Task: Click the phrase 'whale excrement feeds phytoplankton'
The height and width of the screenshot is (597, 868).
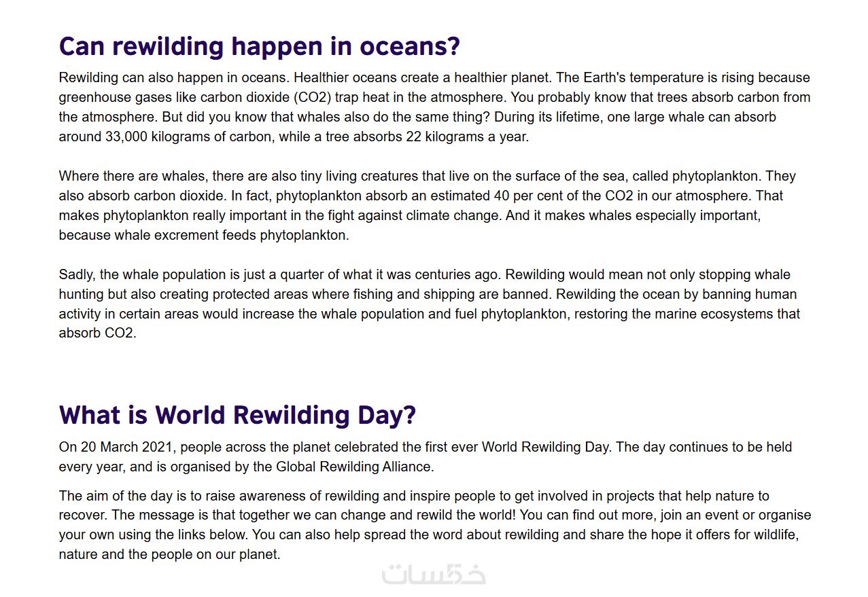Action: coord(230,236)
